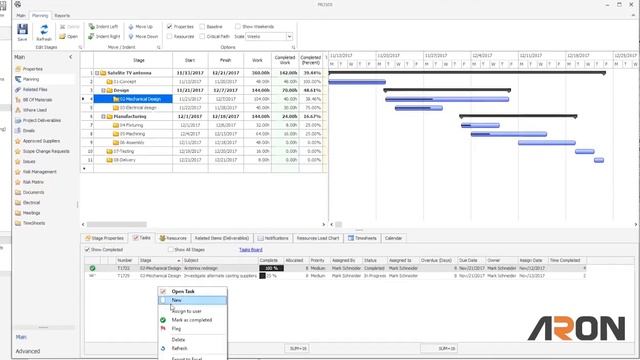The height and width of the screenshot is (360, 640).
Task: Click the stage grid horizontal scrollbar
Action: [x=117, y=224]
